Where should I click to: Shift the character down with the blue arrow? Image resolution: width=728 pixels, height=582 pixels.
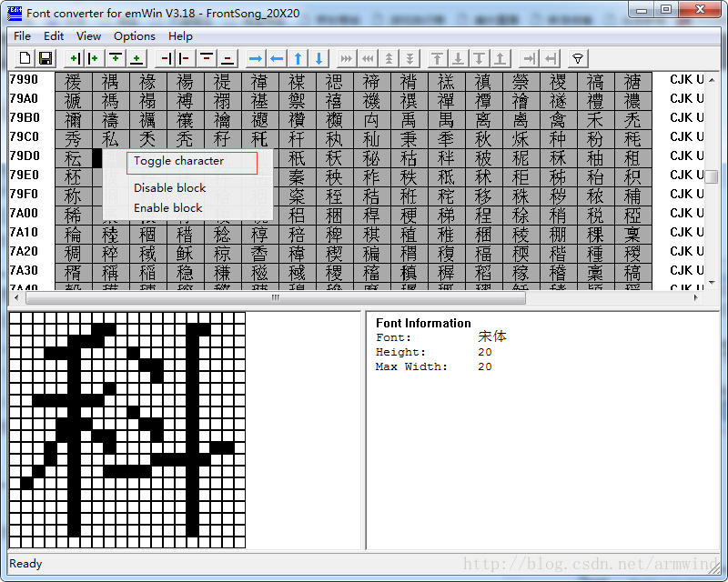(319, 58)
